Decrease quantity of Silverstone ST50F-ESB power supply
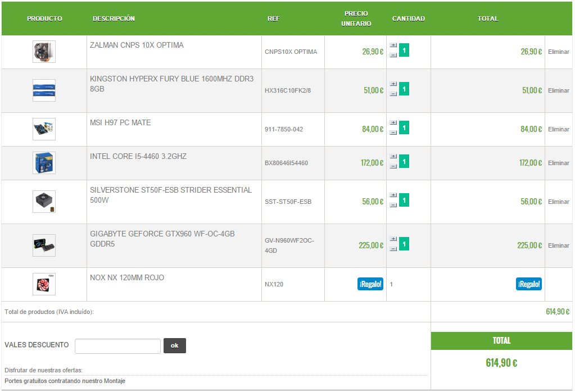The height and width of the screenshot is (392, 575). coord(393,205)
